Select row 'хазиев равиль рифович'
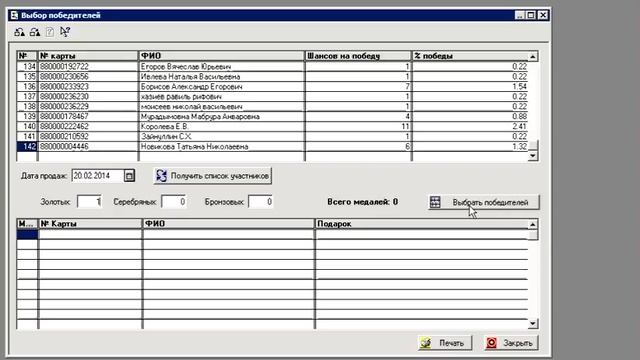 click(x=272, y=97)
